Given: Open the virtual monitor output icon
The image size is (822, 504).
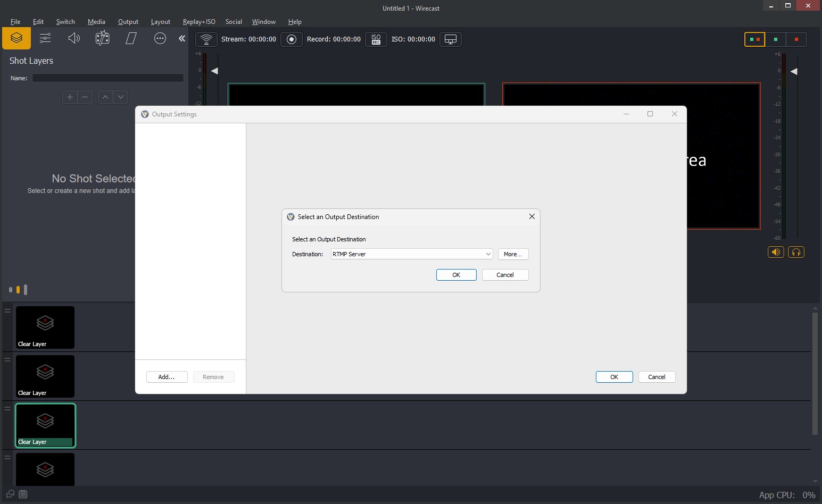Looking at the screenshot, I should [450, 39].
